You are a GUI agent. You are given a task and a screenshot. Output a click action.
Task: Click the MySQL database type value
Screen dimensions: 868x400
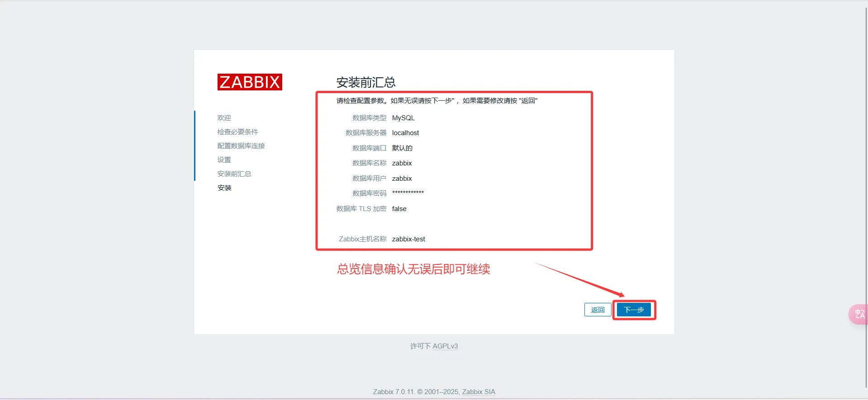click(x=403, y=118)
